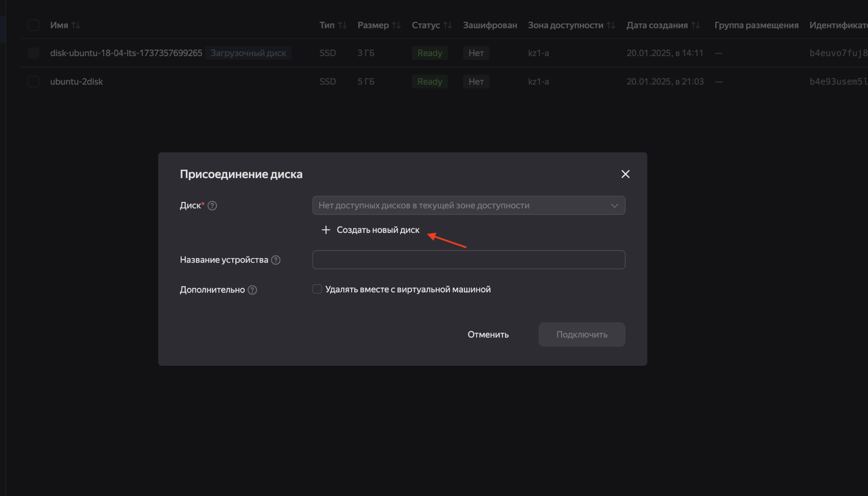This screenshot has width=868, height=496.
Task: Focus the Название устройства input field
Action: pyautogui.click(x=469, y=260)
